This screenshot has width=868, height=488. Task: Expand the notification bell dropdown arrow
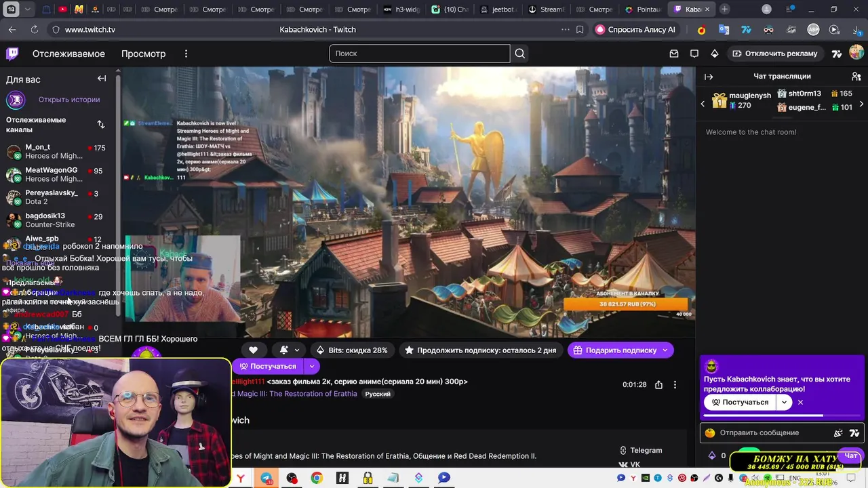pyautogui.click(x=297, y=350)
